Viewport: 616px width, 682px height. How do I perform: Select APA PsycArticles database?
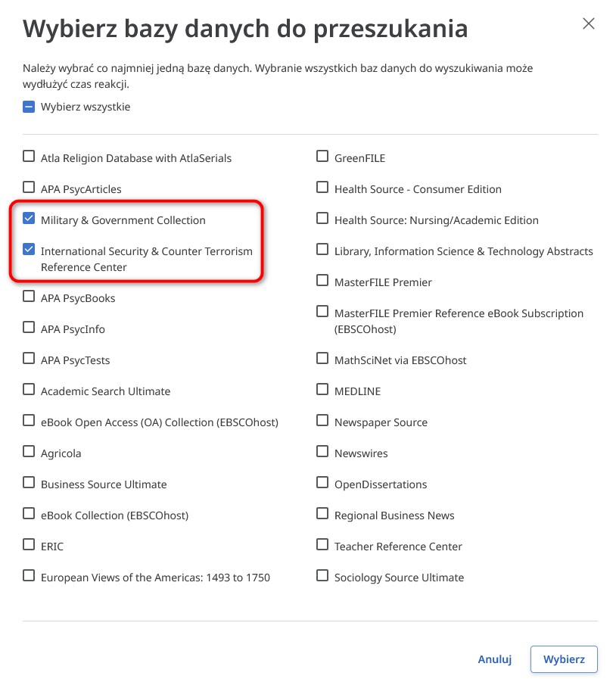(x=28, y=187)
